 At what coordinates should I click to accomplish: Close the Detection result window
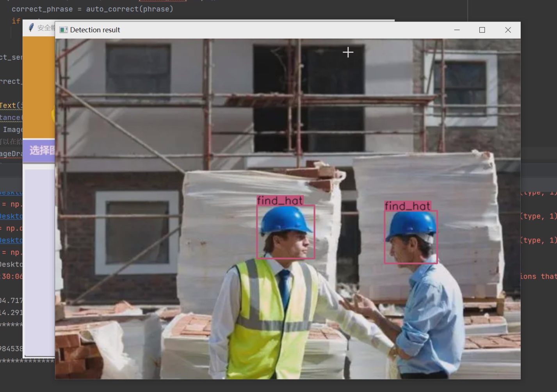point(508,30)
